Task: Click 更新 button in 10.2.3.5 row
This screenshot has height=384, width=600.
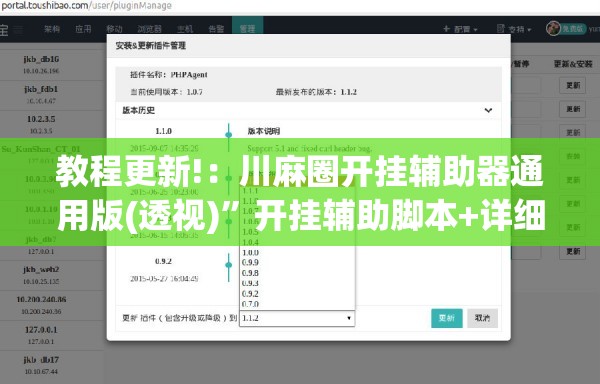Action: [573, 132]
